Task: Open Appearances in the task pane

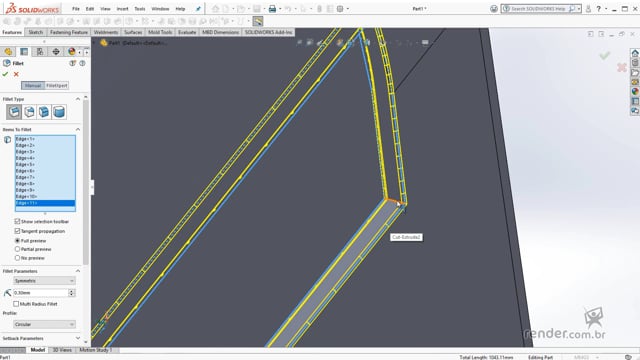Action: point(635,91)
